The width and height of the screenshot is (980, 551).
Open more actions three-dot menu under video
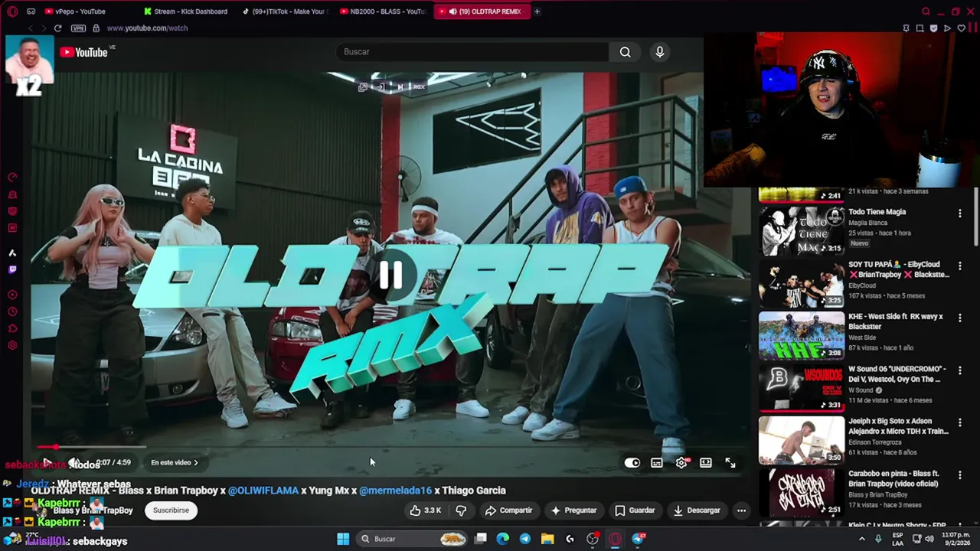(741, 510)
